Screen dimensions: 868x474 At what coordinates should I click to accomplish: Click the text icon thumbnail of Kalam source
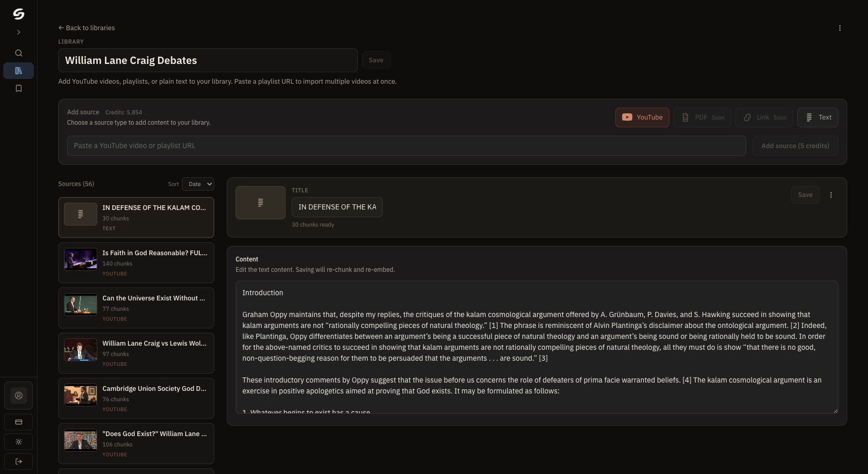point(81,214)
